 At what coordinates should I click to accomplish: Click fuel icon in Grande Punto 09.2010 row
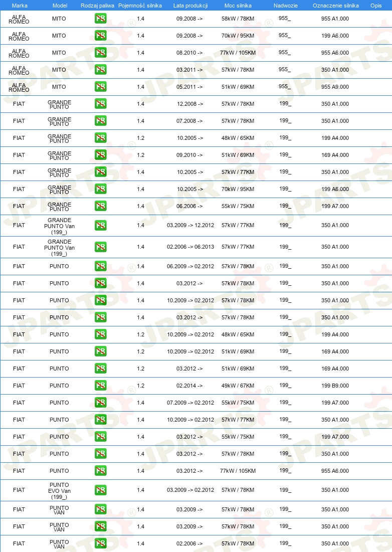pos(101,155)
